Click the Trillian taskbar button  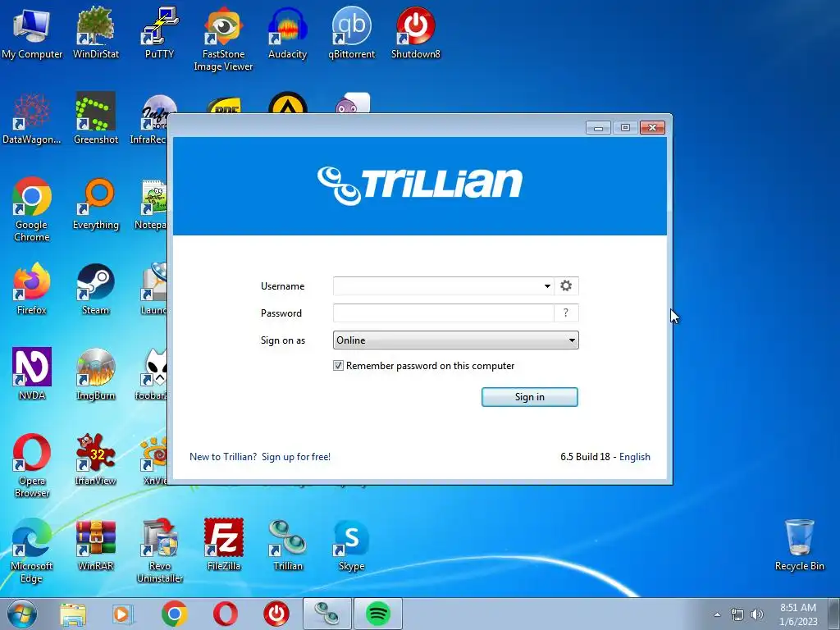tap(327, 614)
